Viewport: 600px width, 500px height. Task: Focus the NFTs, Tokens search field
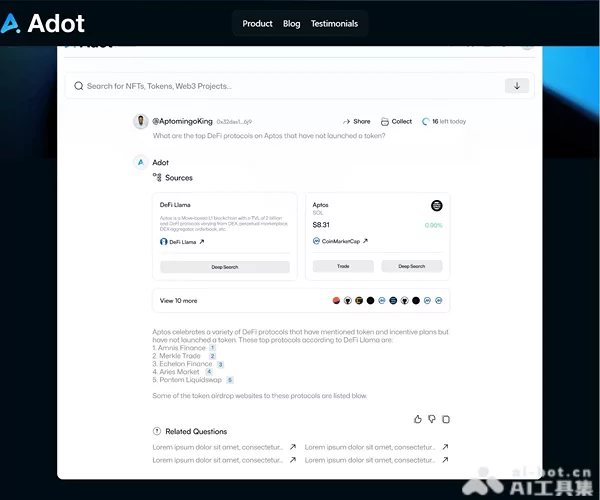point(299,86)
